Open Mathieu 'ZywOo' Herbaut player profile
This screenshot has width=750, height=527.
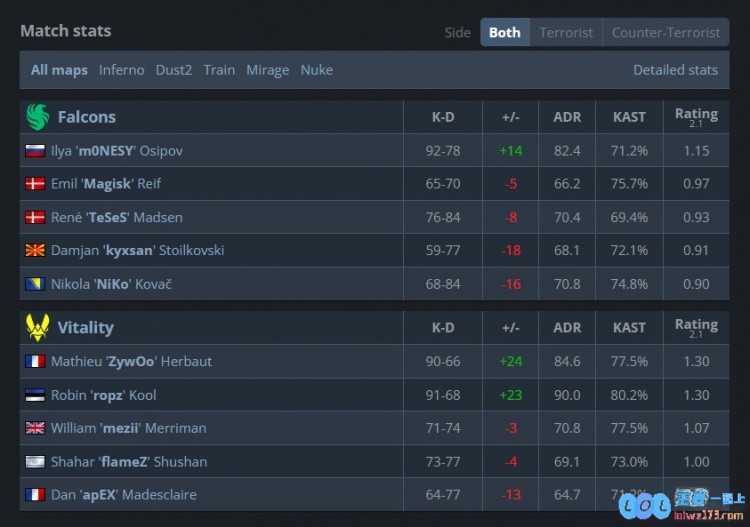(131, 362)
